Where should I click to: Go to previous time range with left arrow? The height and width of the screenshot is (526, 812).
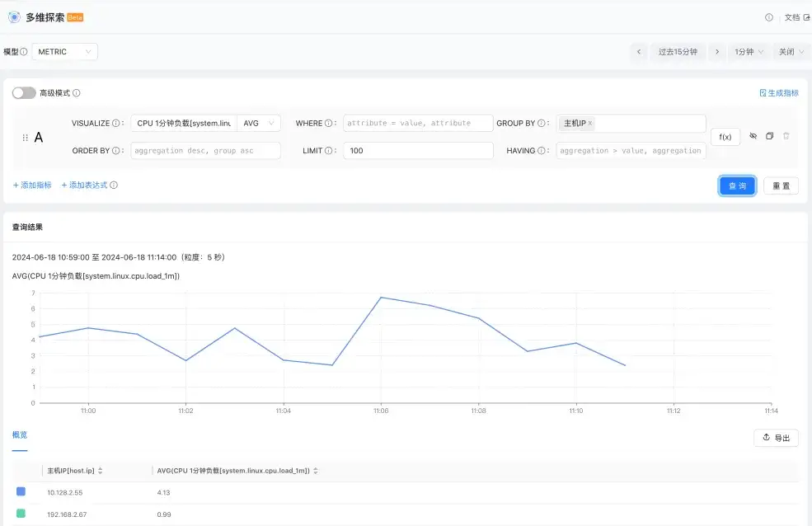point(639,52)
